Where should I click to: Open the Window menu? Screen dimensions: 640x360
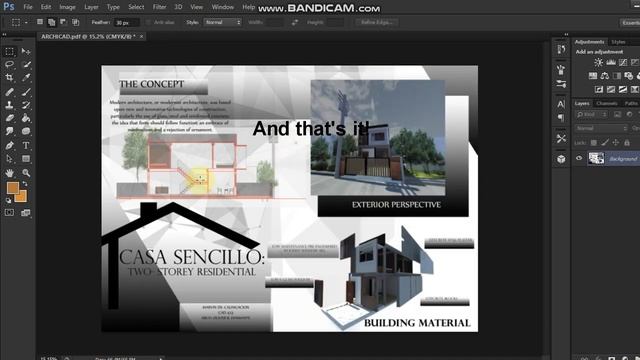coord(222,7)
